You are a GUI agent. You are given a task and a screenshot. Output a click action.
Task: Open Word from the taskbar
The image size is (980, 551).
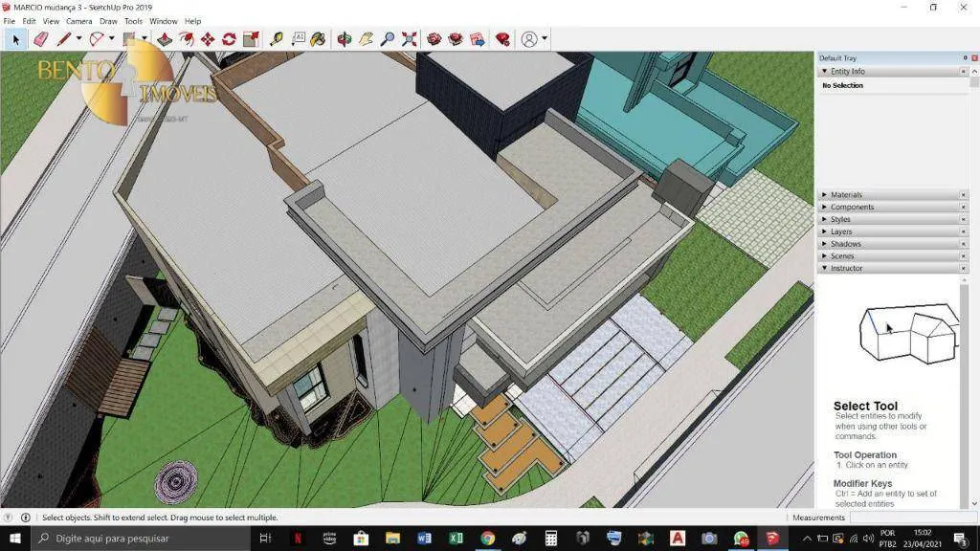point(424,539)
